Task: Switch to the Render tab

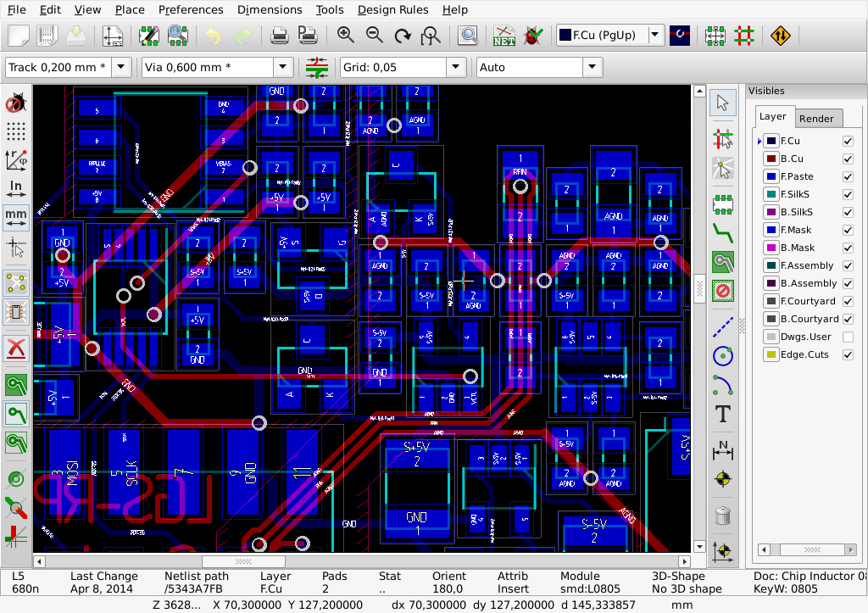Action: (x=816, y=119)
